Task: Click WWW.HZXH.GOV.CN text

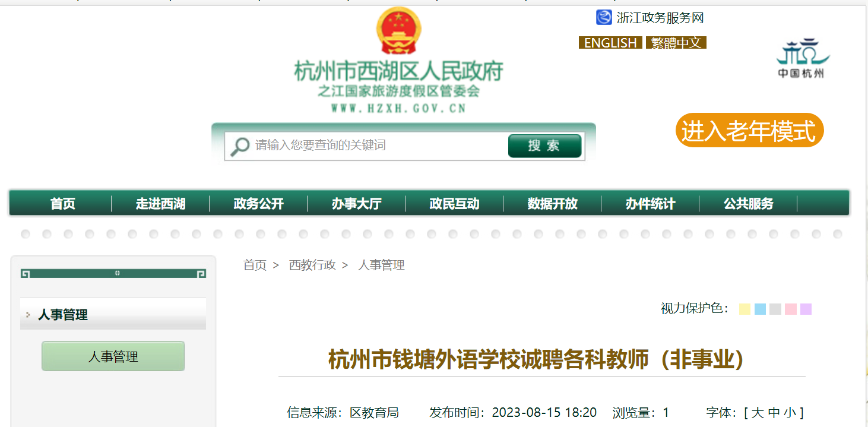Action: point(398,108)
